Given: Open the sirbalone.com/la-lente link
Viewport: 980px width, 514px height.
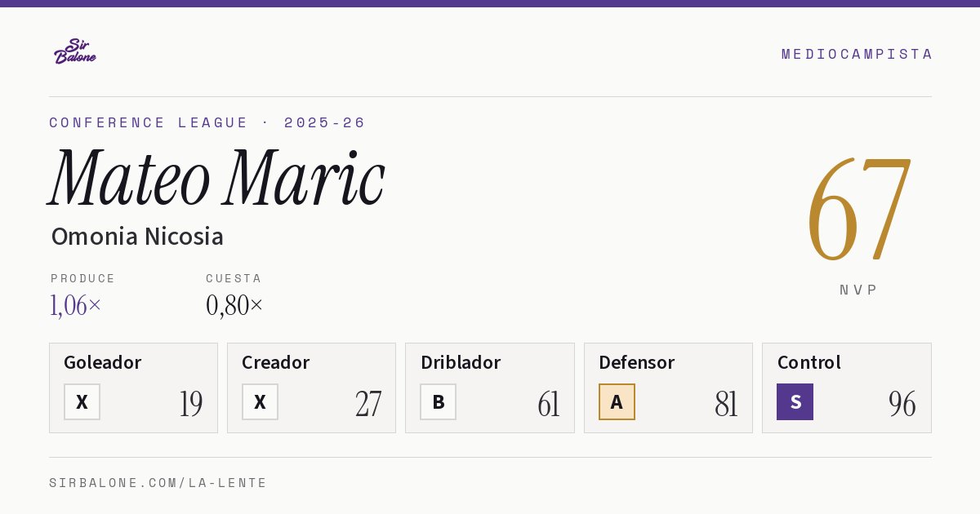Looking at the screenshot, I should pos(158,483).
